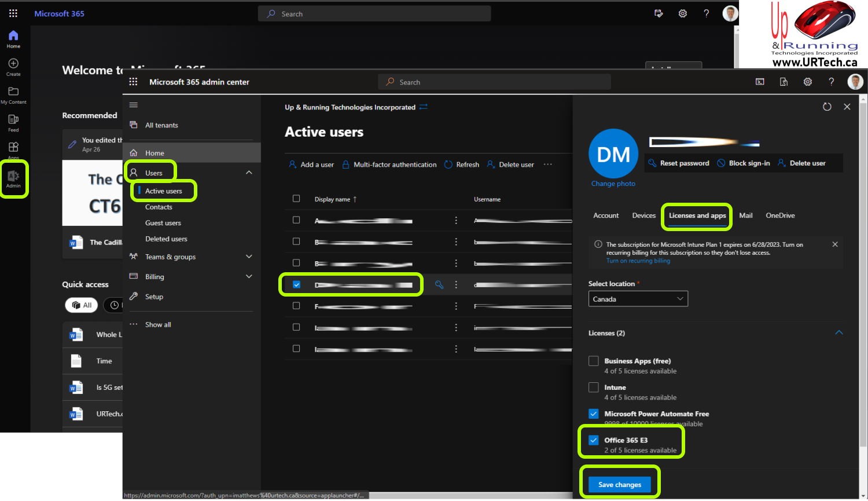The image size is (868, 501).
Task: Click the admin center Search box
Action: (x=495, y=82)
